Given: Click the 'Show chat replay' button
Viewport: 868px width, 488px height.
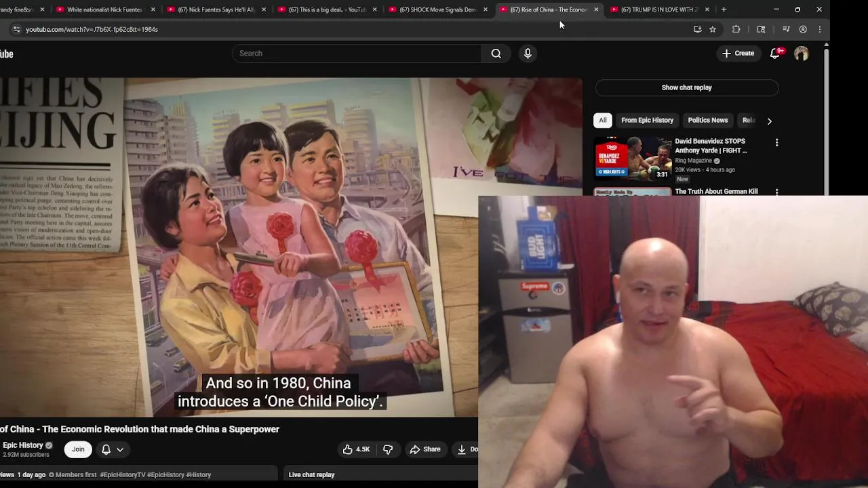Looking at the screenshot, I should 687,87.
